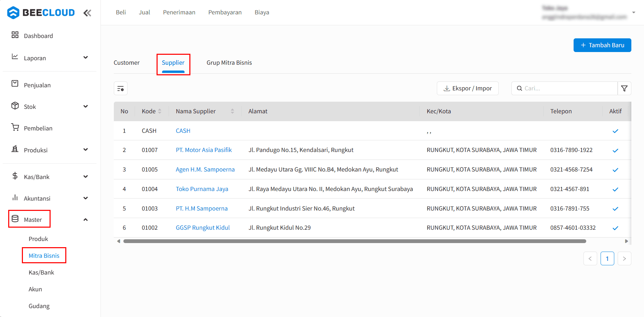Screen dimensions: 644x317
Task: Click the Dashboard sidebar label
Action: tap(38, 36)
